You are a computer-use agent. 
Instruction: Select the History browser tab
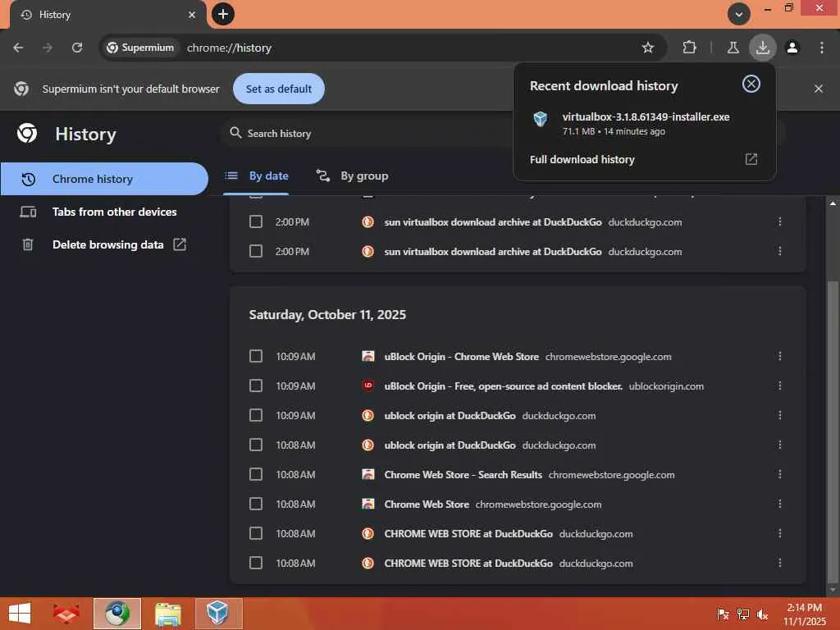(x=107, y=15)
